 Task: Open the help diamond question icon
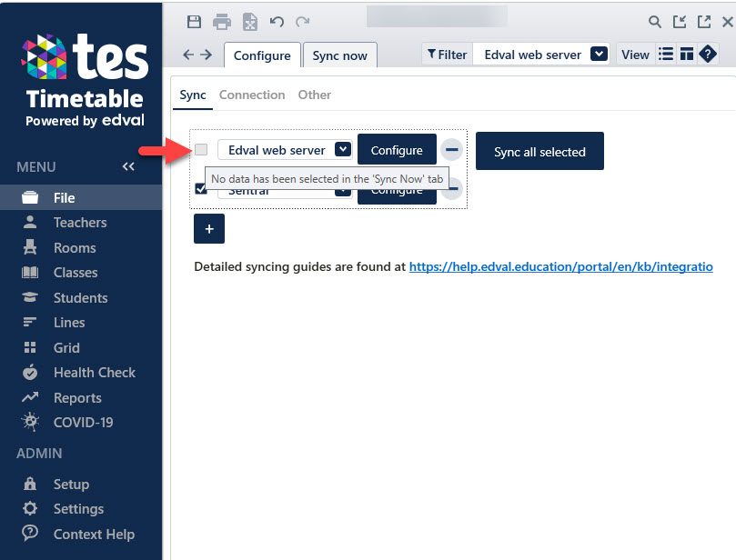708,55
